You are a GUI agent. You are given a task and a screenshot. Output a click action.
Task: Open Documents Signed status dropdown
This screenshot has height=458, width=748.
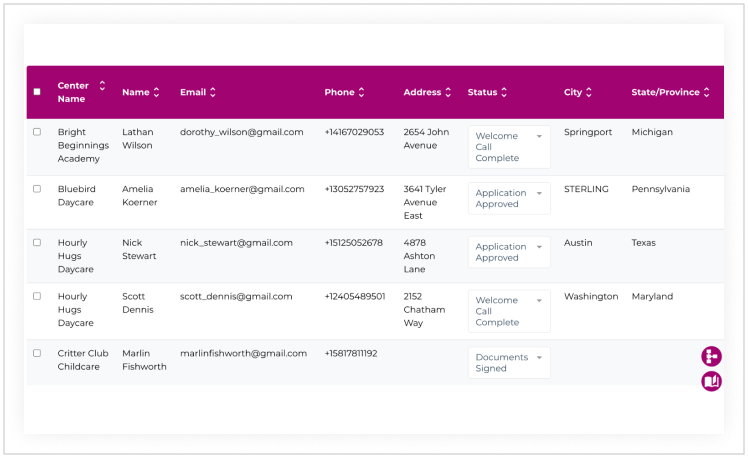(509, 363)
